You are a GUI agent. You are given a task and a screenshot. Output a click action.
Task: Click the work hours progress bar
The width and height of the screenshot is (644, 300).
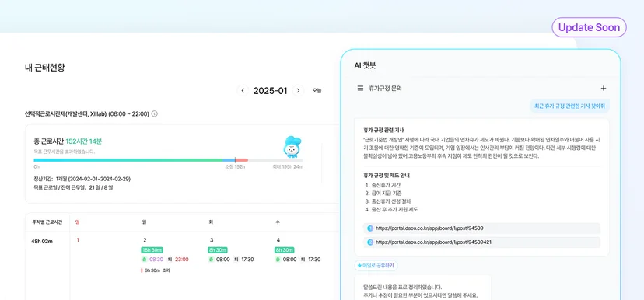pos(169,159)
